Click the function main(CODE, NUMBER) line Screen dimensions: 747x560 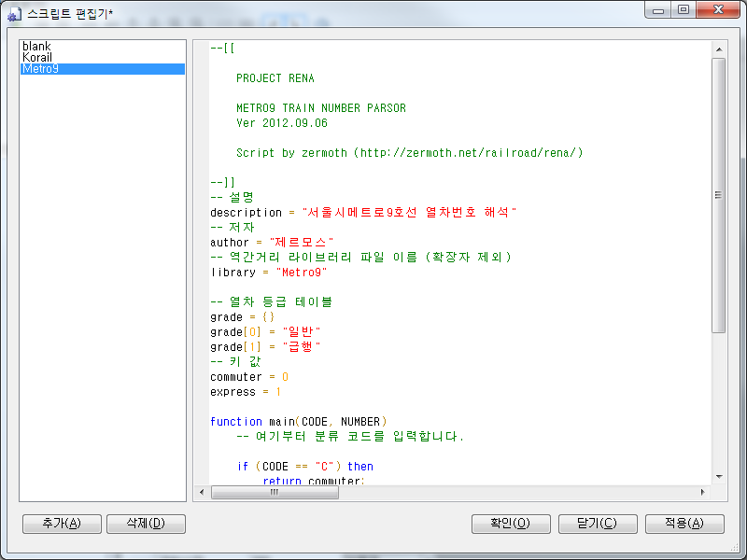pyautogui.click(x=298, y=422)
